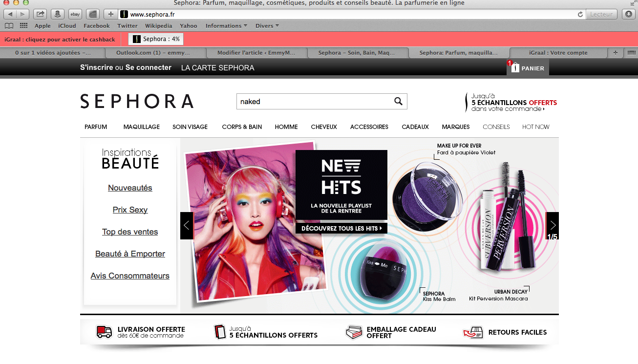Open the CONSEILS menu
Screen dimensions: 638x364
click(496, 127)
